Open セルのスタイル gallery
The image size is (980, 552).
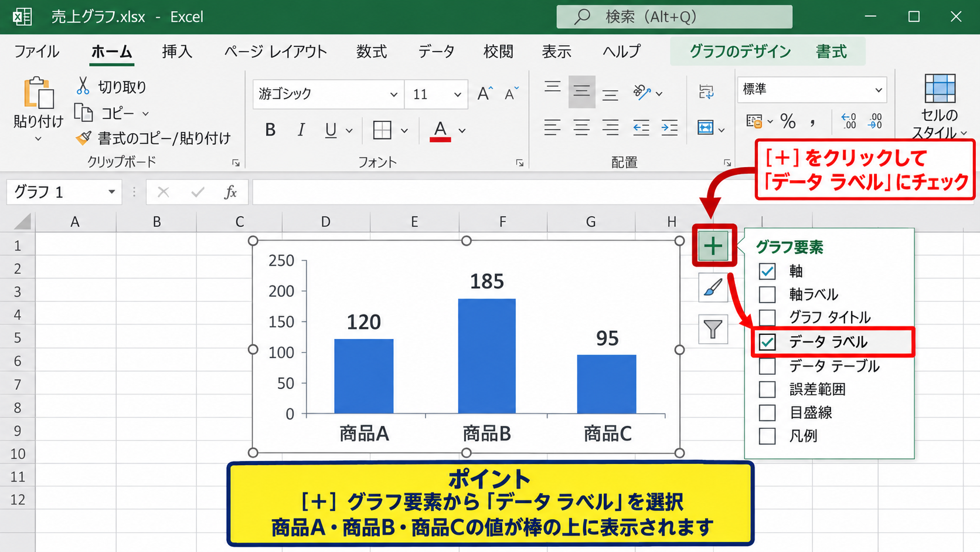[940, 107]
